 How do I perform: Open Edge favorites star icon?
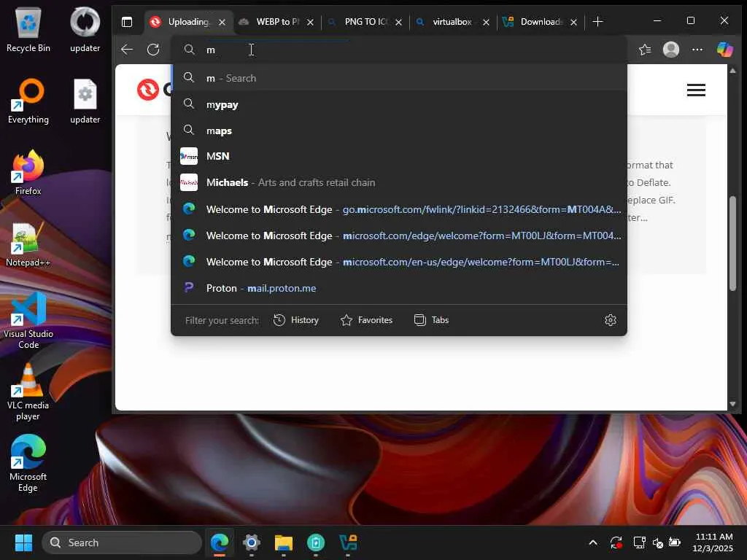[645, 50]
